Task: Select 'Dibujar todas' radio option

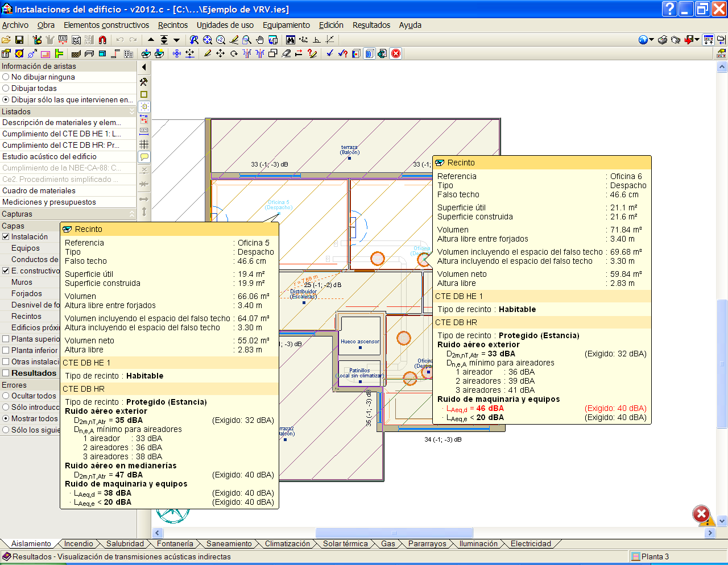Action: tap(6, 89)
